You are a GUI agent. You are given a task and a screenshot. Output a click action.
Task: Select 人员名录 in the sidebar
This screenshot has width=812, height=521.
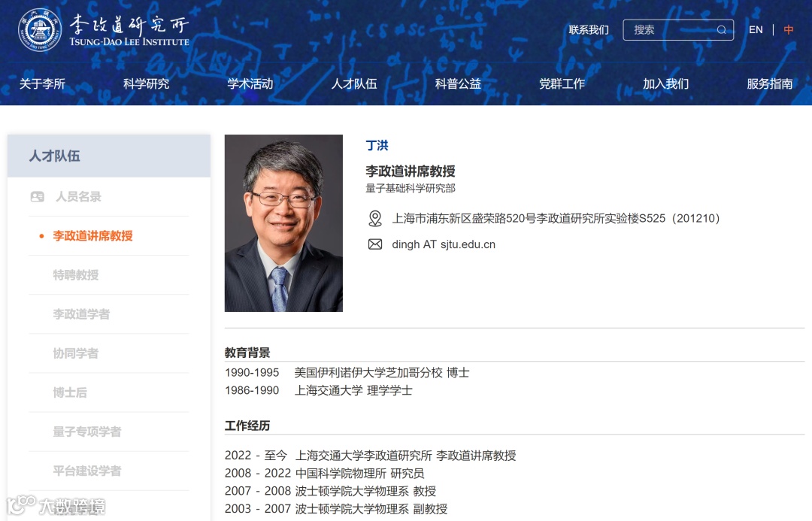[78, 197]
